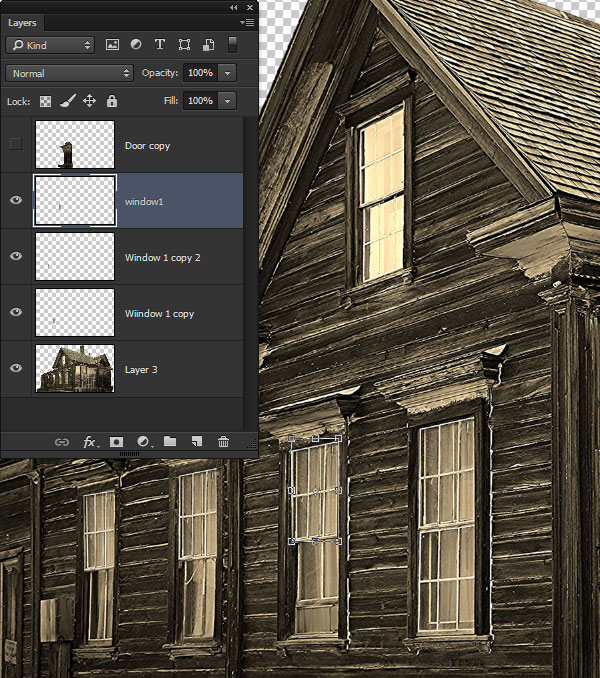
Task: Add a layer mask using the mask icon
Action: point(116,441)
